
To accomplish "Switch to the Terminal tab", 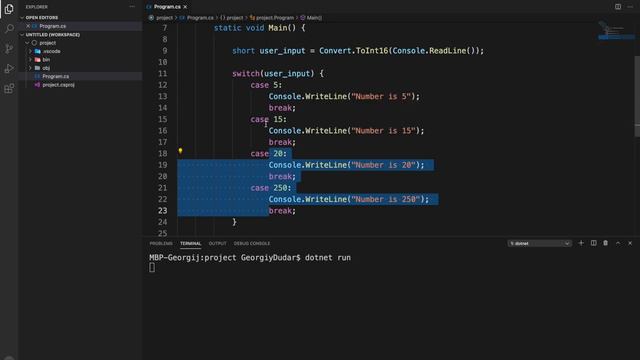I will point(191,243).
